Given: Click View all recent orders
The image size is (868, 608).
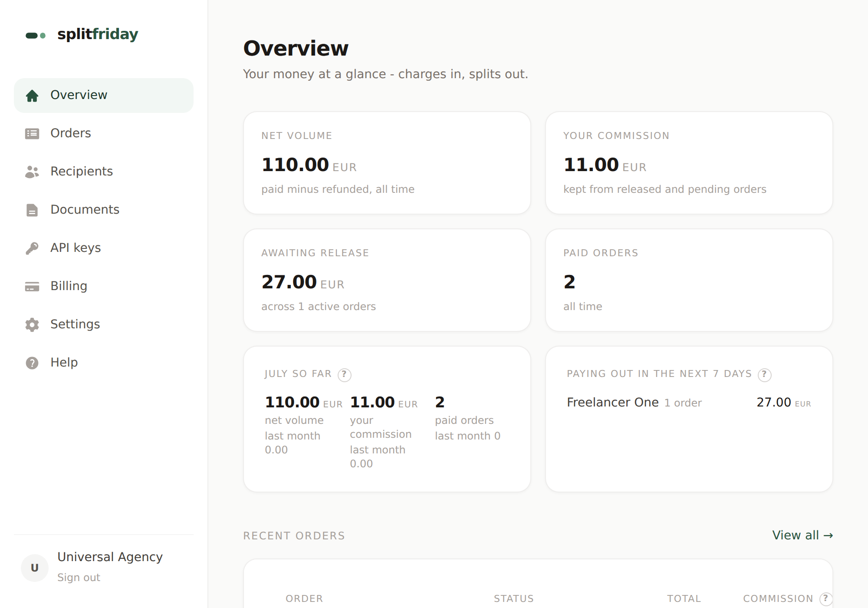Looking at the screenshot, I should pyautogui.click(x=802, y=535).
